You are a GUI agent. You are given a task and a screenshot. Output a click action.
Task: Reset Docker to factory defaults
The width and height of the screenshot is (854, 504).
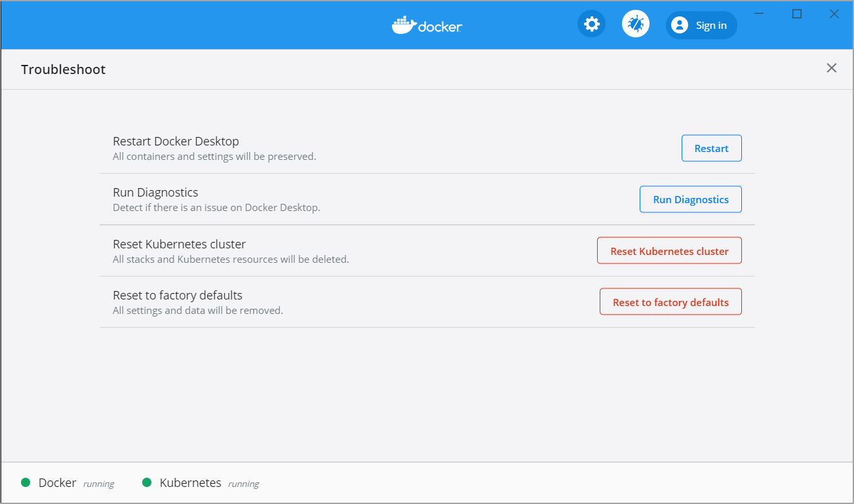(x=670, y=301)
